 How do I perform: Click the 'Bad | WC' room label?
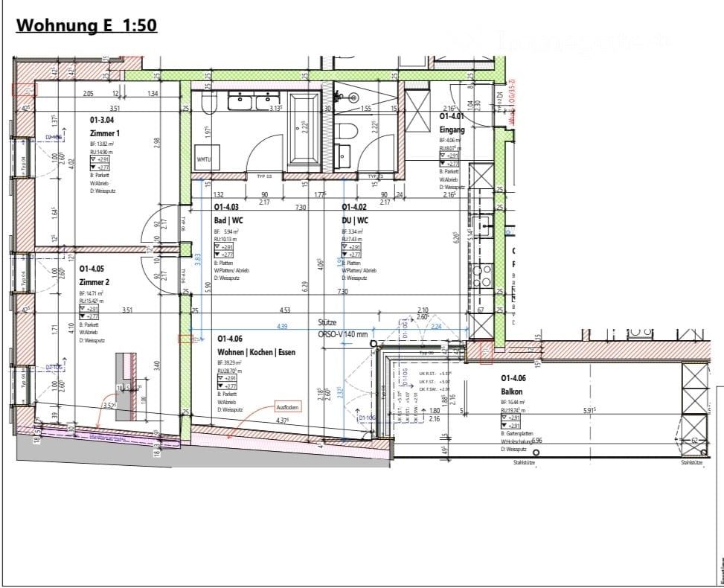(228, 220)
